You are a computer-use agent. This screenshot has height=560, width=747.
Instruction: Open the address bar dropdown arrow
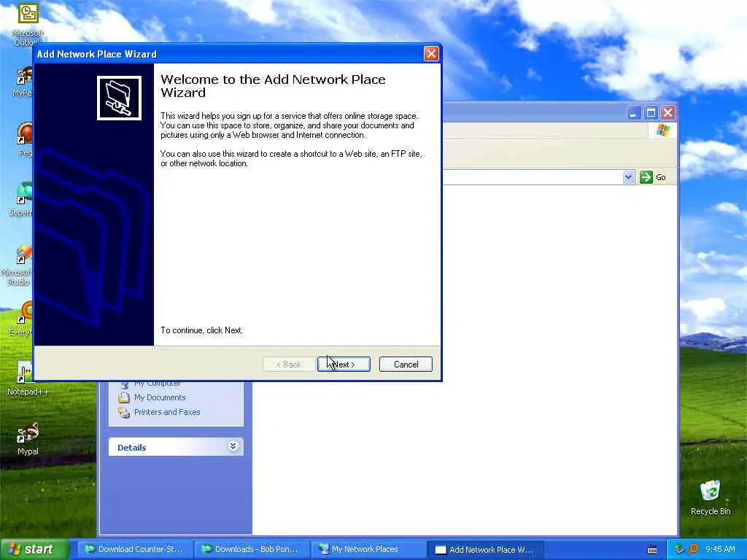pos(628,177)
